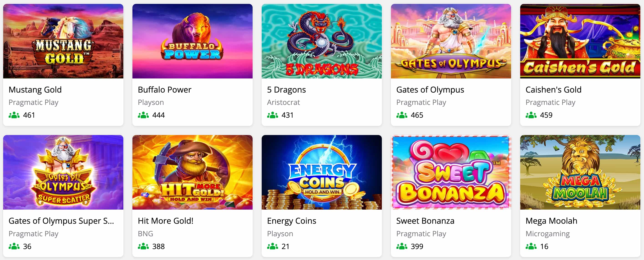Click the player count icon under Caishen's Gold

point(531,115)
